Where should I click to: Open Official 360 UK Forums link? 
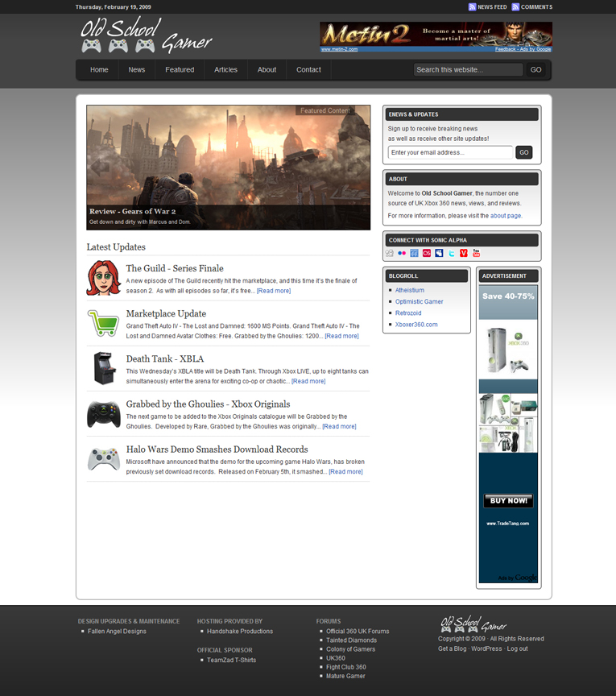tap(358, 632)
